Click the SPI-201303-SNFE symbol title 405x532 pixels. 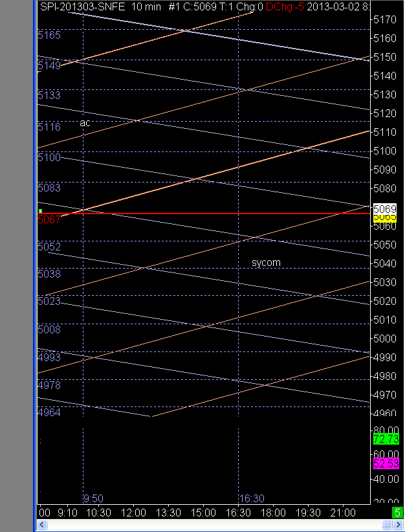[x=82, y=6]
